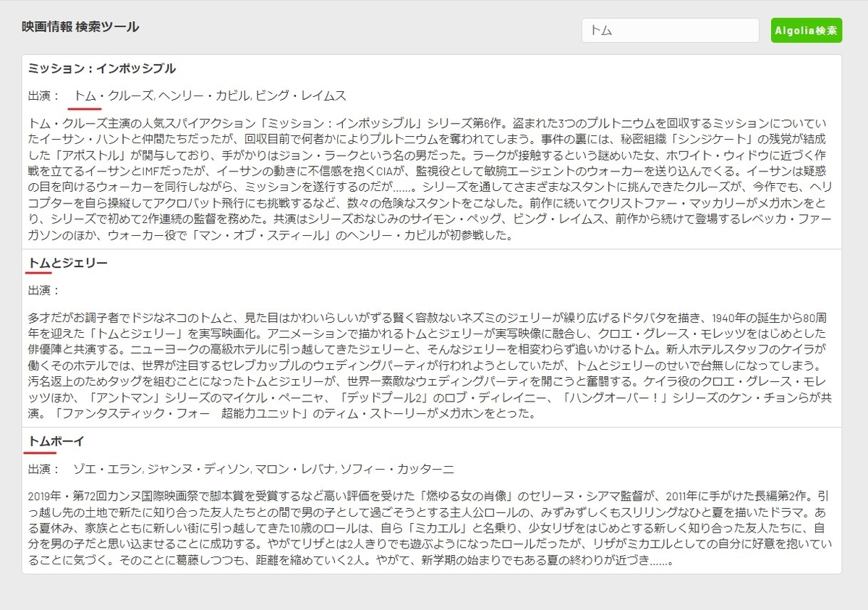
Task: Click the 出演： label under ミッション：インポッシブル
Action: tap(44, 96)
